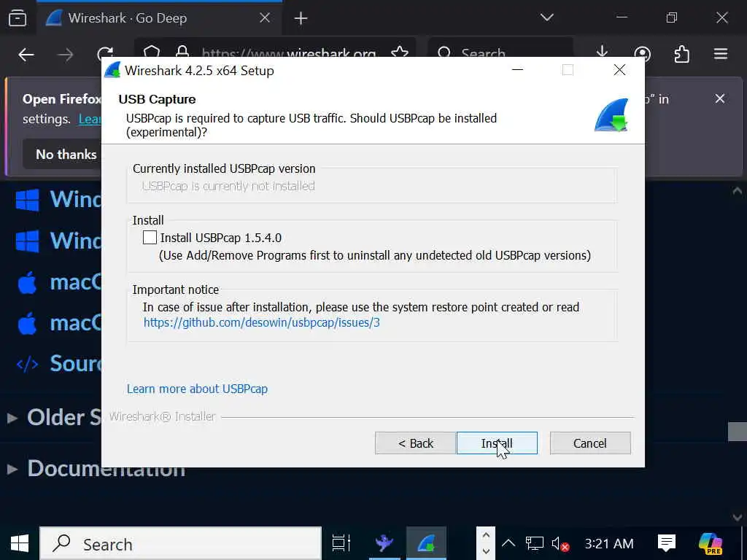
Task: Click the scroll down arrow on webpage scrollbar
Action: (x=737, y=517)
